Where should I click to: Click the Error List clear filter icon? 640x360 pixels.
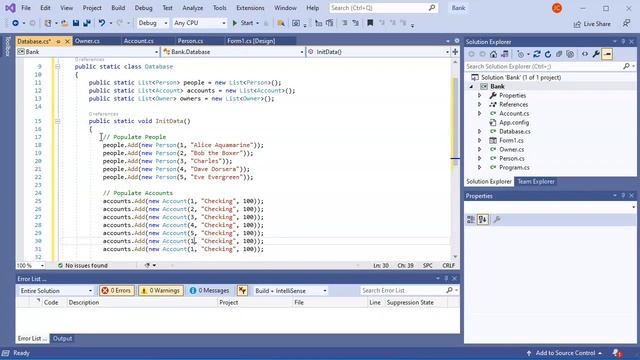coord(242,291)
